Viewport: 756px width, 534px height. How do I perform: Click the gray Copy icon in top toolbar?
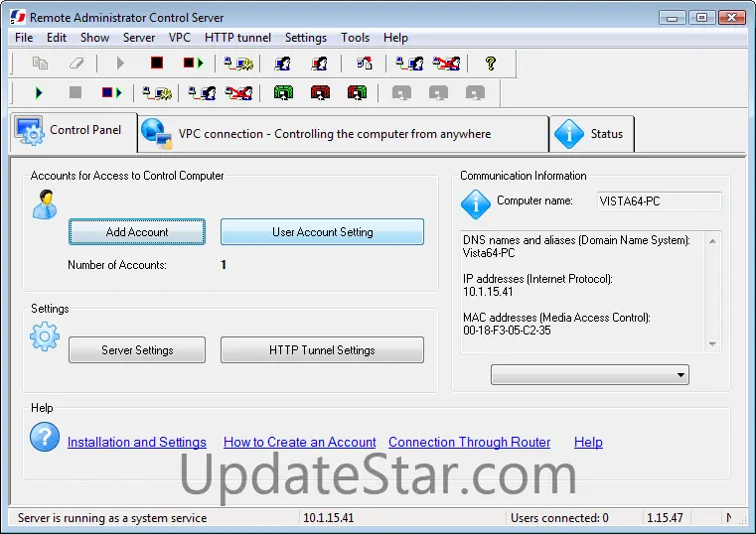coord(40,64)
